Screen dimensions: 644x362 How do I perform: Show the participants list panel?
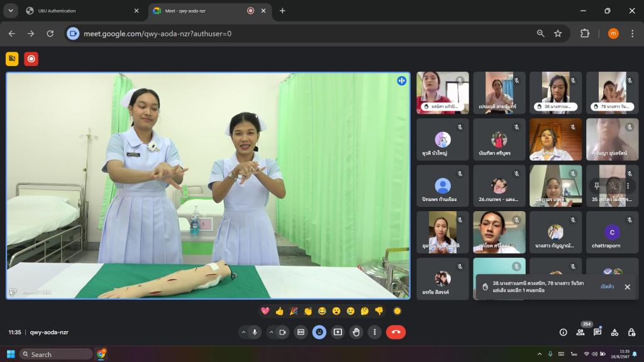click(x=580, y=332)
